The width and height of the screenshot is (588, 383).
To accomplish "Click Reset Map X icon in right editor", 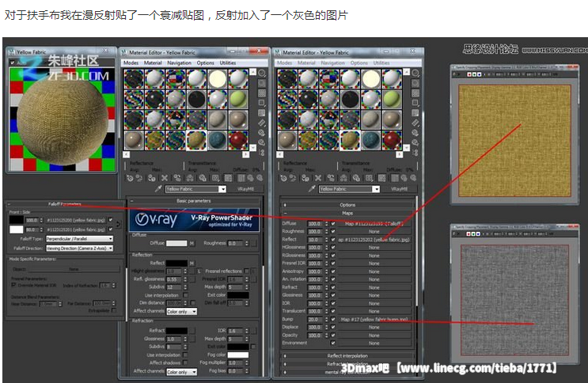I will tap(318, 178).
